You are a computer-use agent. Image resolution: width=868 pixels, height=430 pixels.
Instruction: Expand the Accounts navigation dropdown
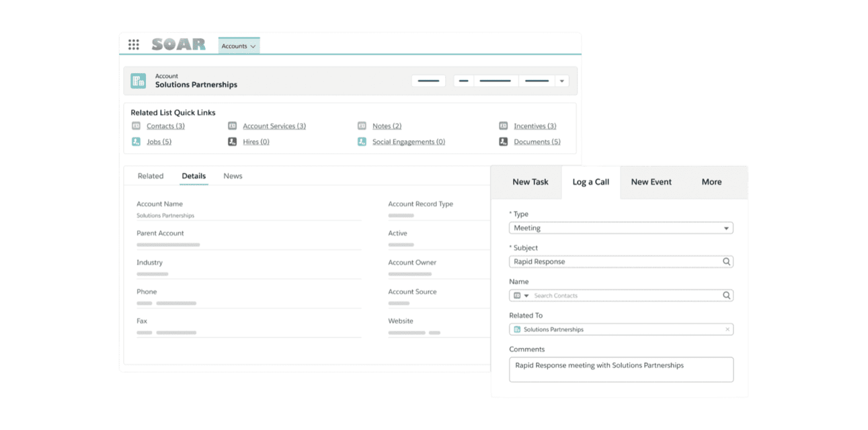(x=253, y=46)
